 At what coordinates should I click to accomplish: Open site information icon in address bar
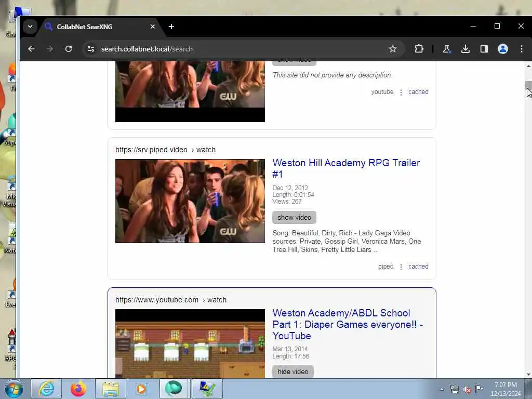point(91,49)
